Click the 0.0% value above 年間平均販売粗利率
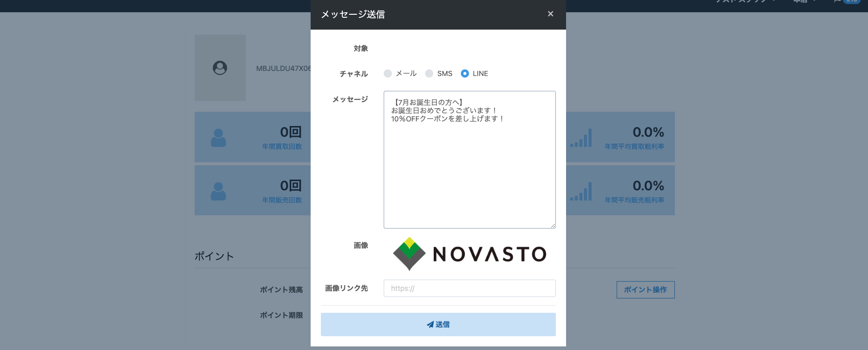 pos(648,186)
